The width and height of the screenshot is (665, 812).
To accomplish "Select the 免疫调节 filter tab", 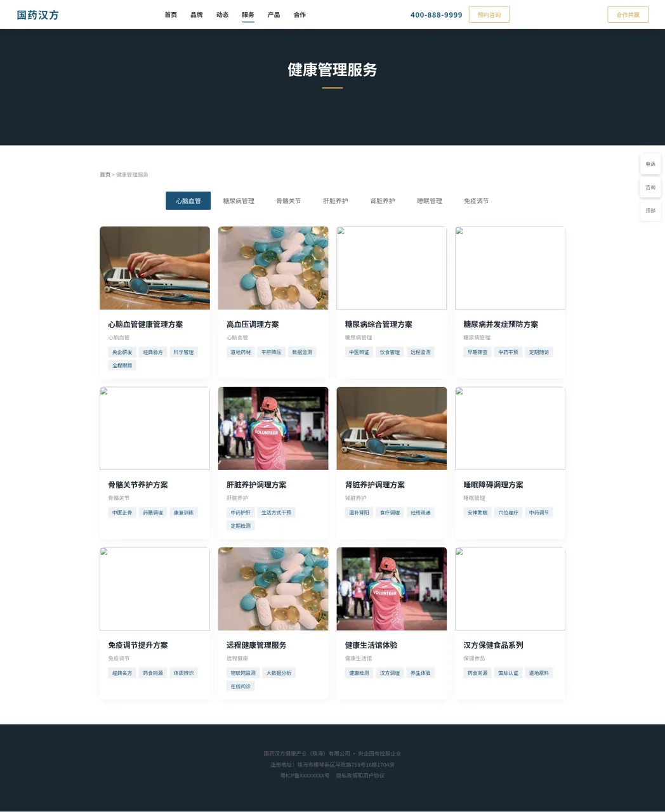I will point(476,200).
